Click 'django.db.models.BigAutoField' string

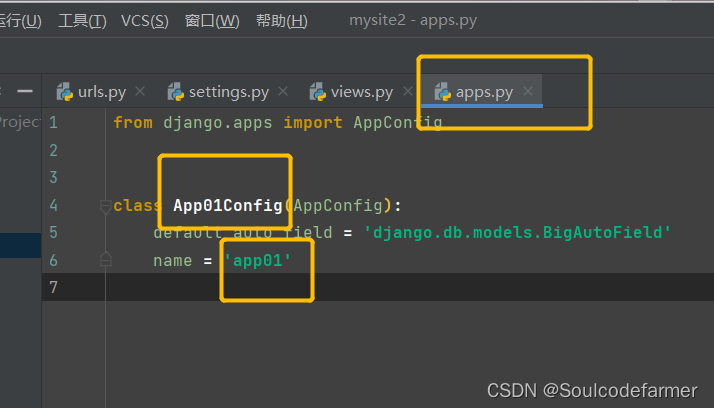517,233
